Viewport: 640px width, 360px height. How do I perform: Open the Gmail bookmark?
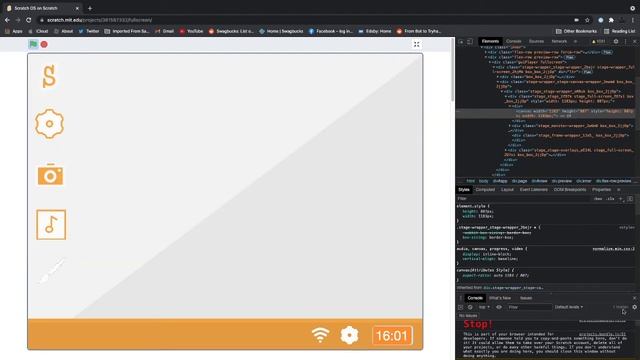coord(164,31)
